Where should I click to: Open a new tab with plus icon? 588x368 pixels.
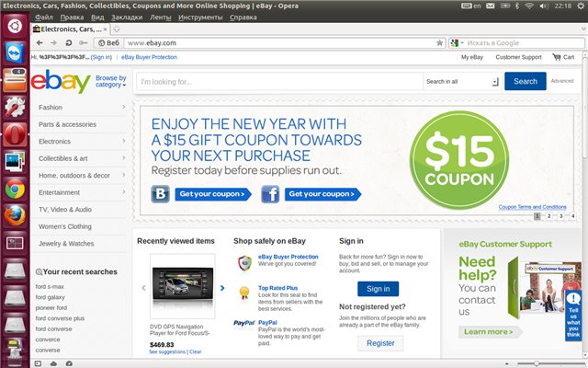(x=117, y=29)
